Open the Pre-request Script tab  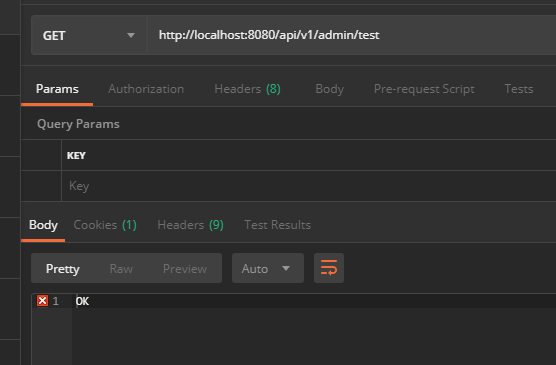pos(424,89)
